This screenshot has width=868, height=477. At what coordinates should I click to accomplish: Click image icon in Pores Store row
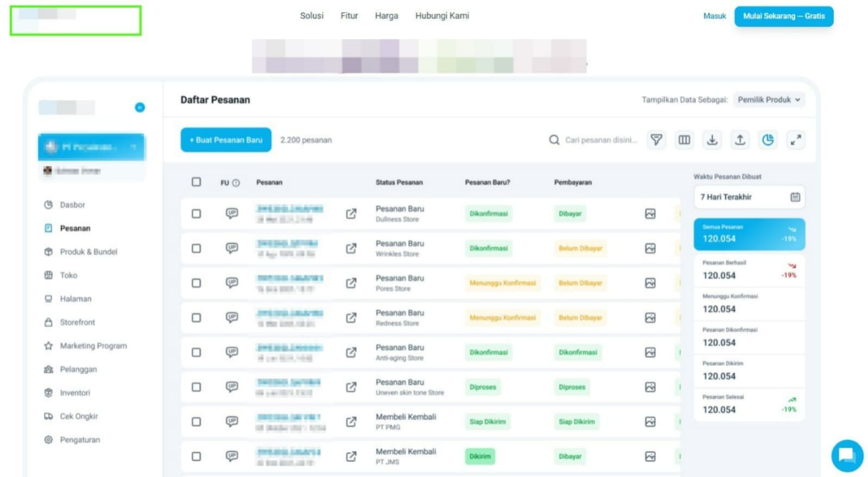coord(650,283)
